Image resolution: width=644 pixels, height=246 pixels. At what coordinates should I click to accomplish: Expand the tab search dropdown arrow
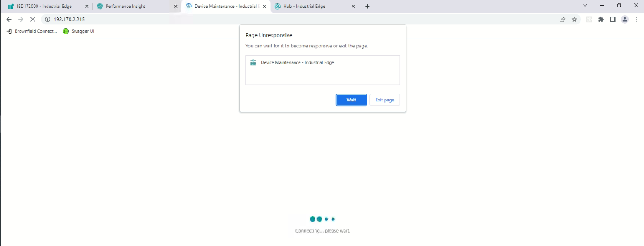pos(585,6)
